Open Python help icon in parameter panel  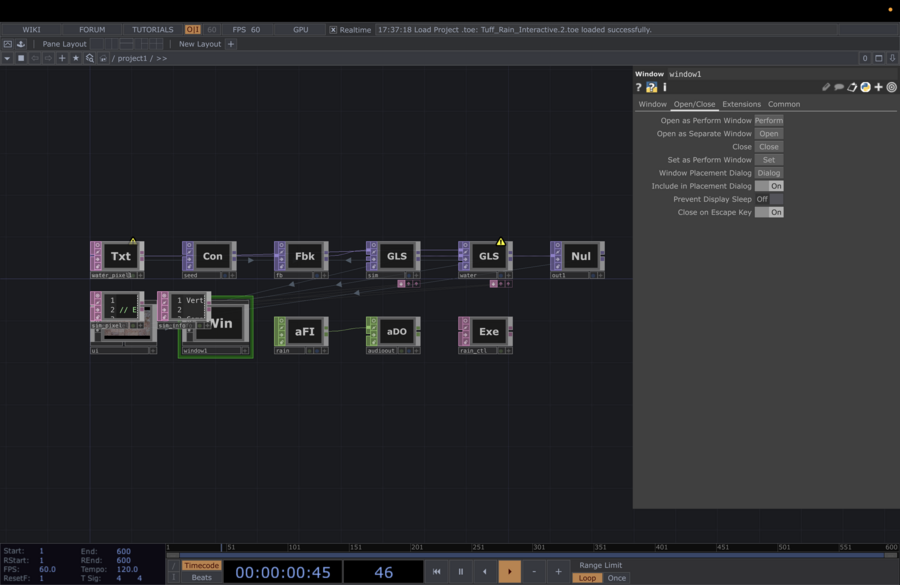[651, 87]
